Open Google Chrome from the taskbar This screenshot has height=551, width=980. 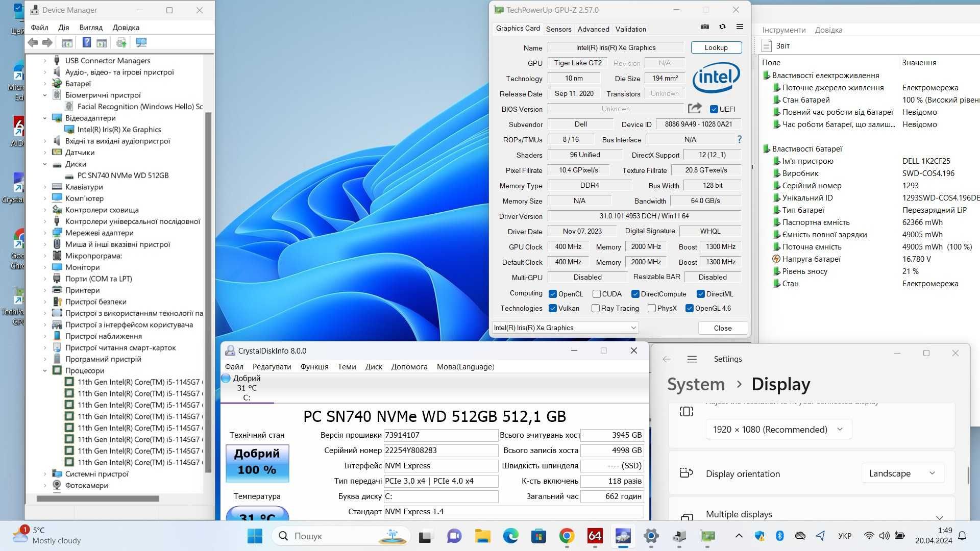[567, 536]
